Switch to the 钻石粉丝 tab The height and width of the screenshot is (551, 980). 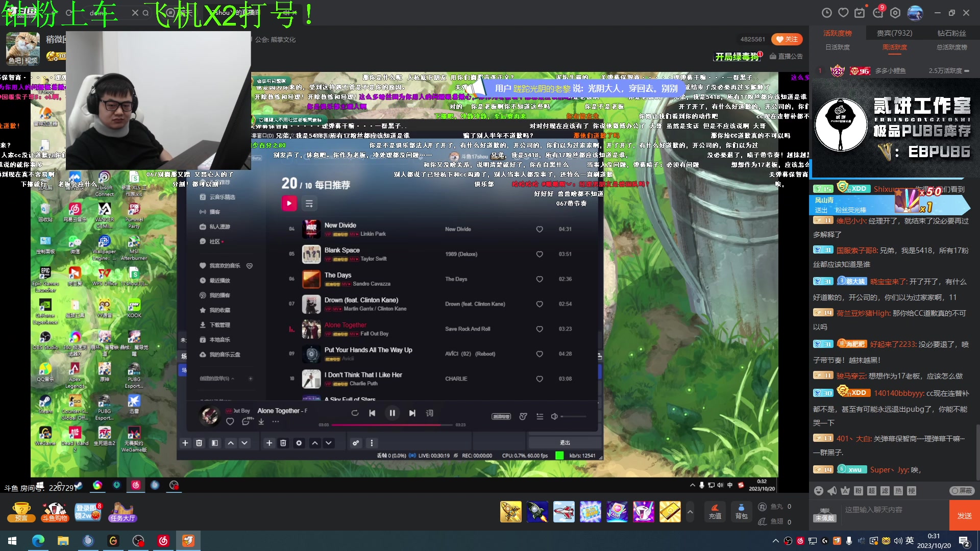(951, 33)
